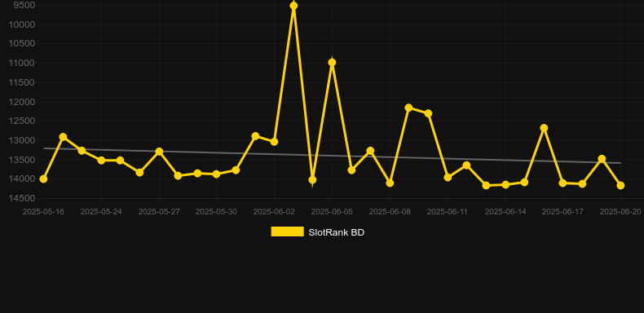Image resolution: width=644 pixels, height=313 pixels.
Task: Select the 2025-06-16 peak point near 12700
Action: point(545,128)
